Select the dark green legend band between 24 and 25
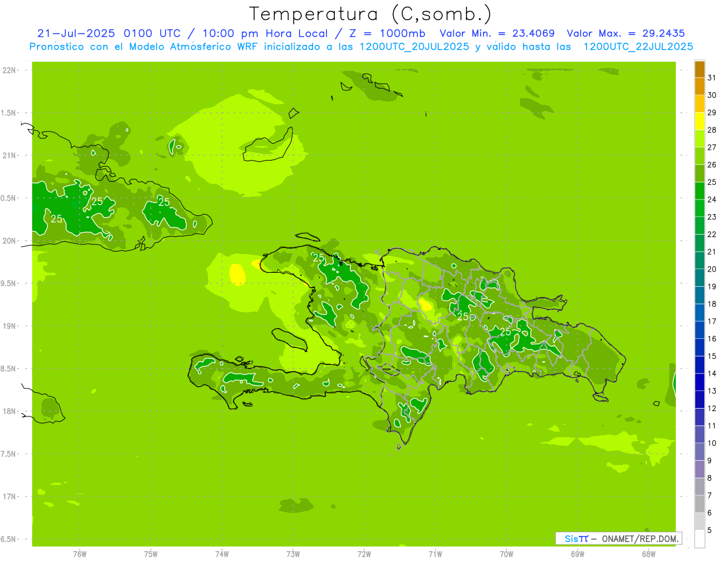 pos(699,190)
